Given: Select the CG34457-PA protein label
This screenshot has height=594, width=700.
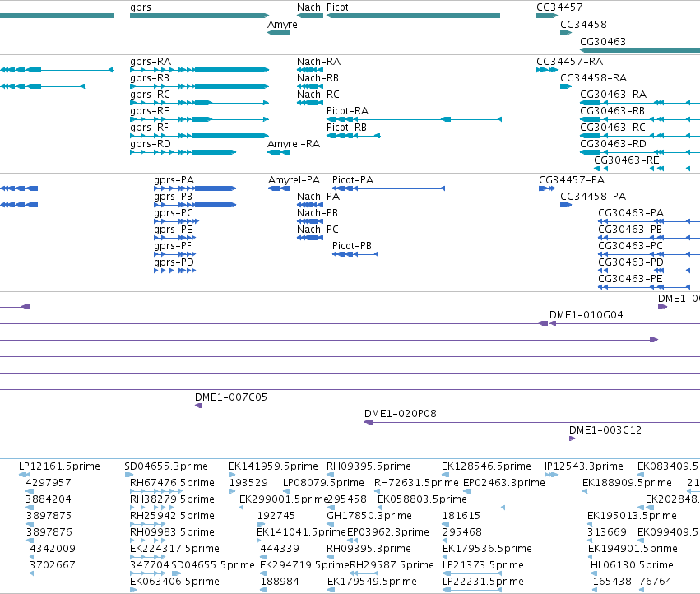Looking at the screenshot, I should pyautogui.click(x=572, y=180).
